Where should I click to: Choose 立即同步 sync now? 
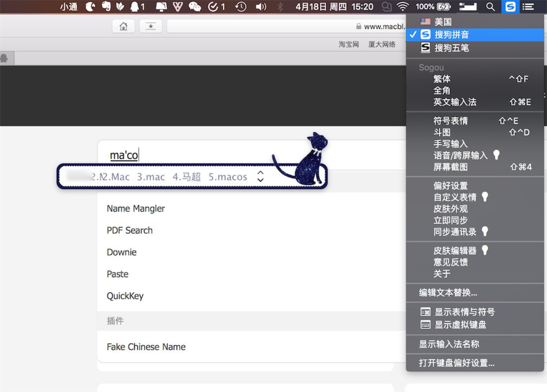(x=475, y=220)
